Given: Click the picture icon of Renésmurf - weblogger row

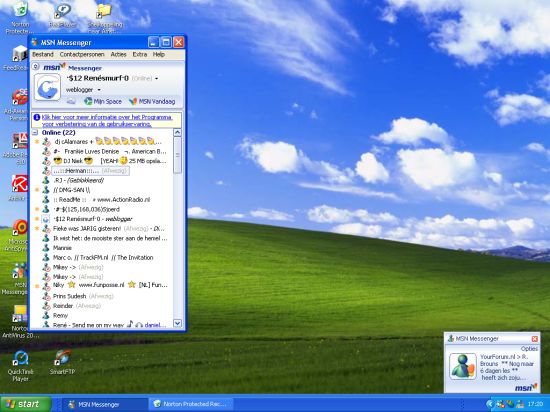Looking at the screenshot, I should pos(46,219).
